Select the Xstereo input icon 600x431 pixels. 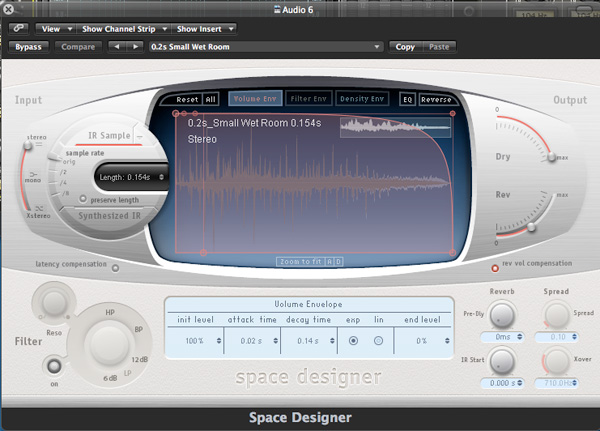[39, 209]
